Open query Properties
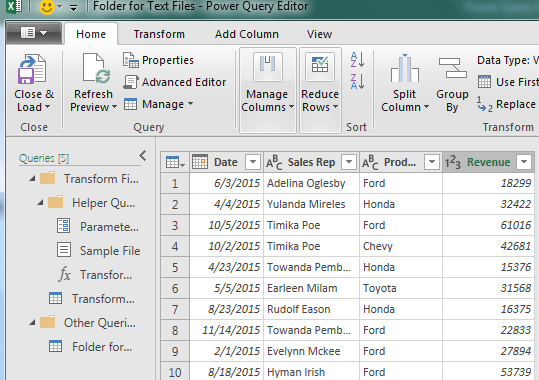The width and height of the screenshot is (539, 380). (x=158, y=60)
